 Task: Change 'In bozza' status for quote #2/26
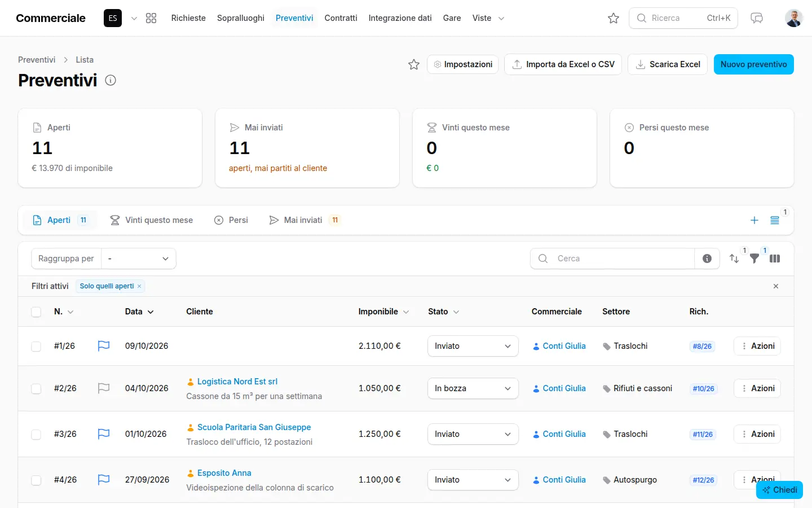click(x=473, y=388)
